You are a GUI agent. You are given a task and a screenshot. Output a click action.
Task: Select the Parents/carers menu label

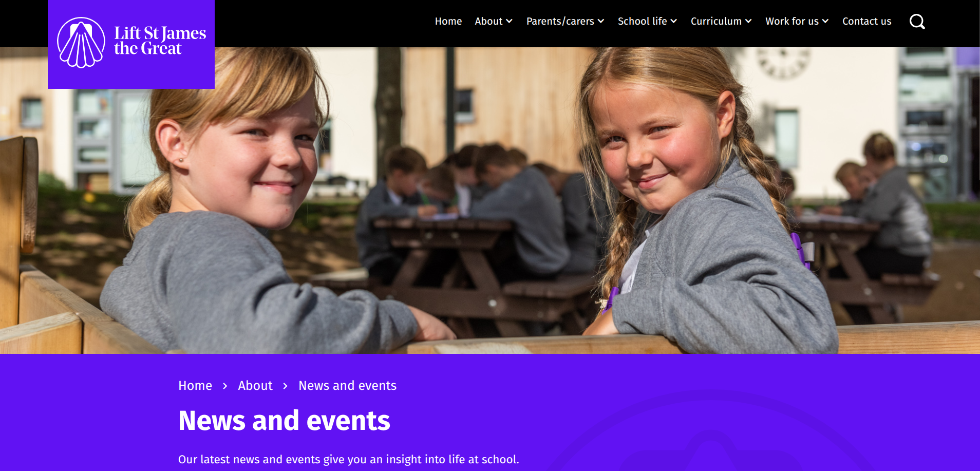(x=560, y=21)
